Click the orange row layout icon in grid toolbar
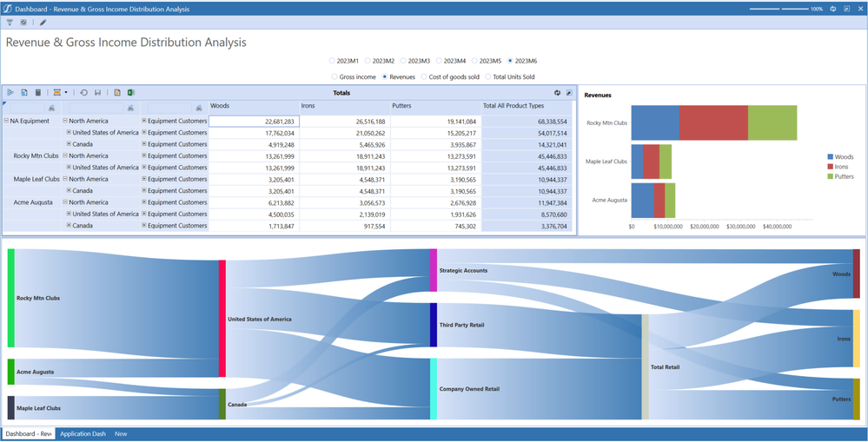Image resolution: width=868 pixels, height=442 pixels. coord(57,93)
